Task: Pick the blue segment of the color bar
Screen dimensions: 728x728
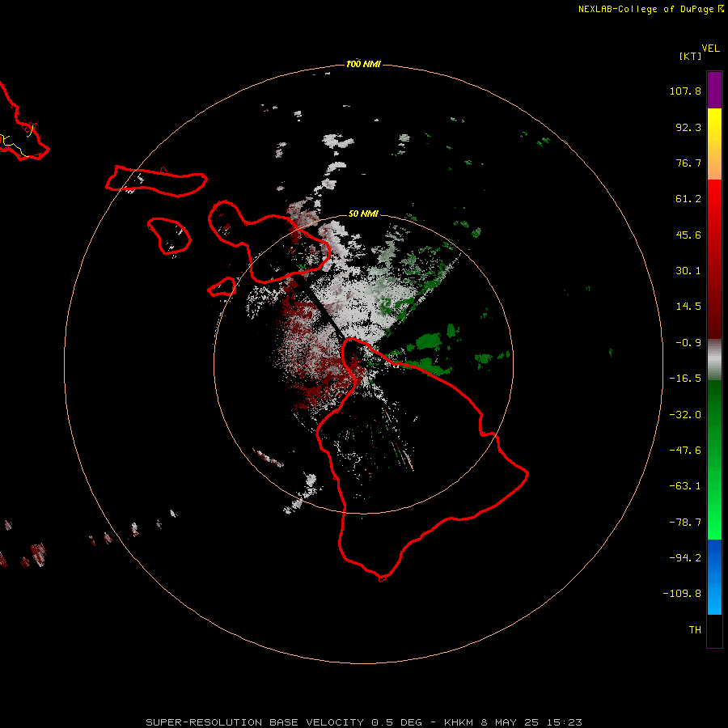Action: tap(714, 577)
